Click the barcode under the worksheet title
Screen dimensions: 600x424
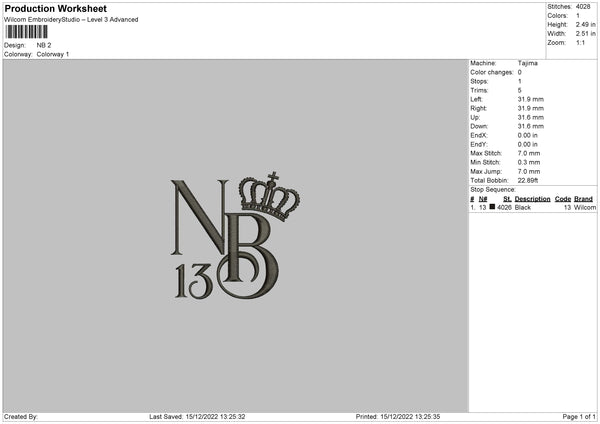click(27, 32)
